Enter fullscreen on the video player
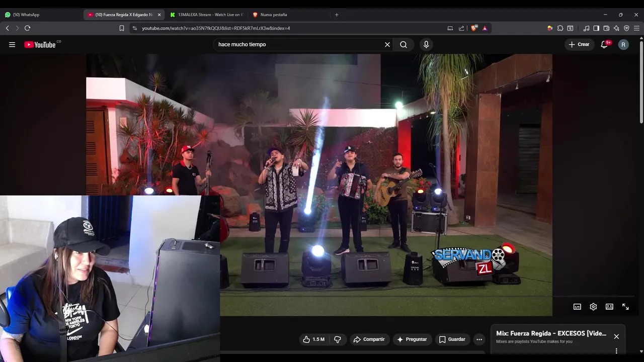 click(625, 307)
